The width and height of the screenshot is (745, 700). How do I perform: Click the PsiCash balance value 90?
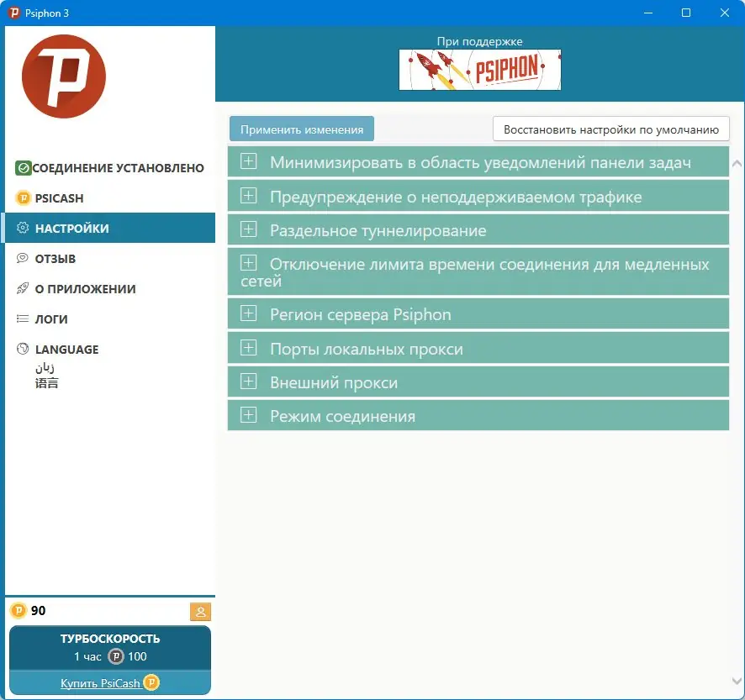point(39,610)
